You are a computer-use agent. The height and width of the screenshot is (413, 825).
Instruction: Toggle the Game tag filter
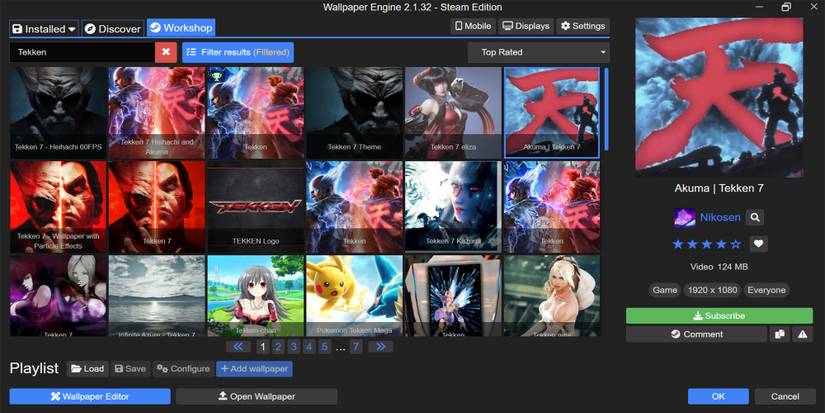pyautogui.click(x=664, y=290)
